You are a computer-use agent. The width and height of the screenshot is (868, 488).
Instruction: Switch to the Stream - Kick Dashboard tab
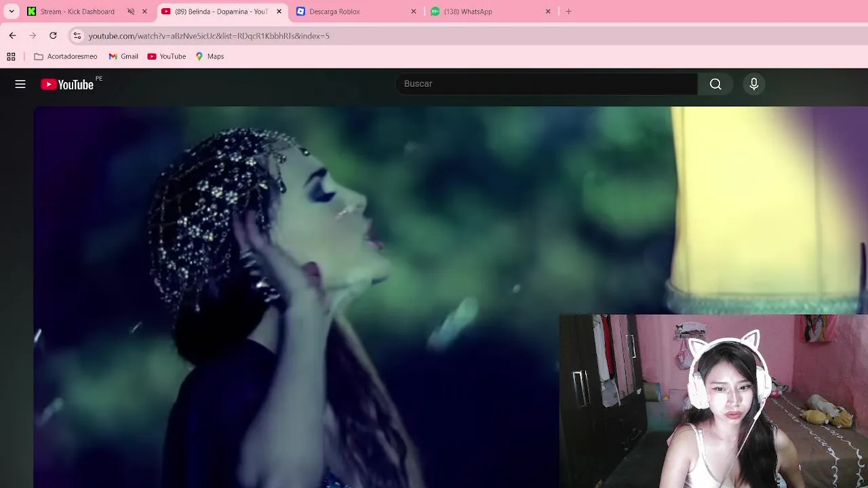tap(77, 12)
